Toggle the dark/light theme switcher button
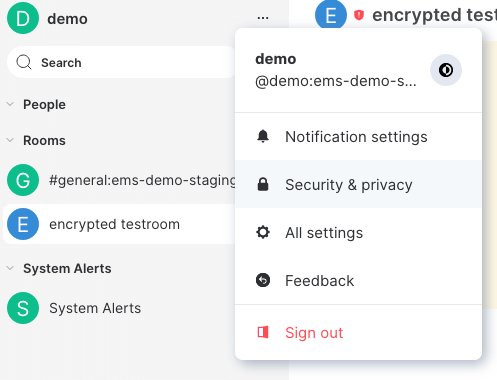Screen dimensions: 497x380 tap(446, 70)
